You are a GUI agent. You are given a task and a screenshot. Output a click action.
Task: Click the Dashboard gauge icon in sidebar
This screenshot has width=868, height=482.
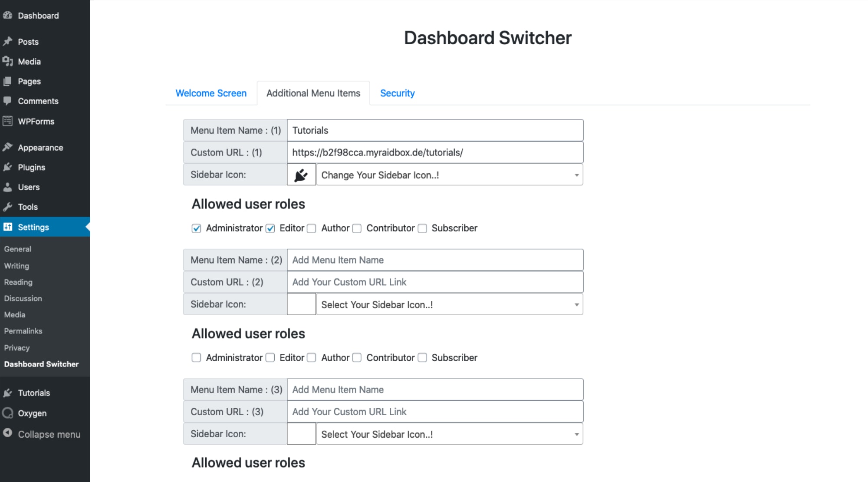coord(7,15)
